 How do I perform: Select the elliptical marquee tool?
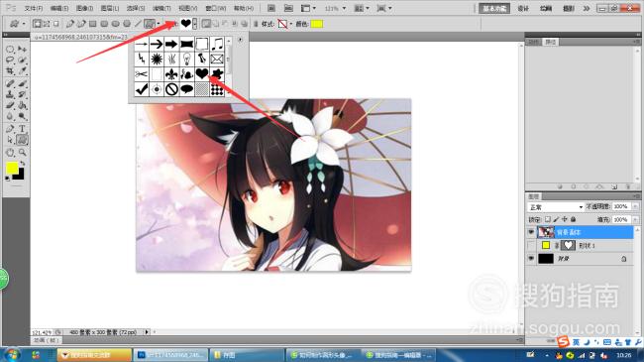(10, 50)
